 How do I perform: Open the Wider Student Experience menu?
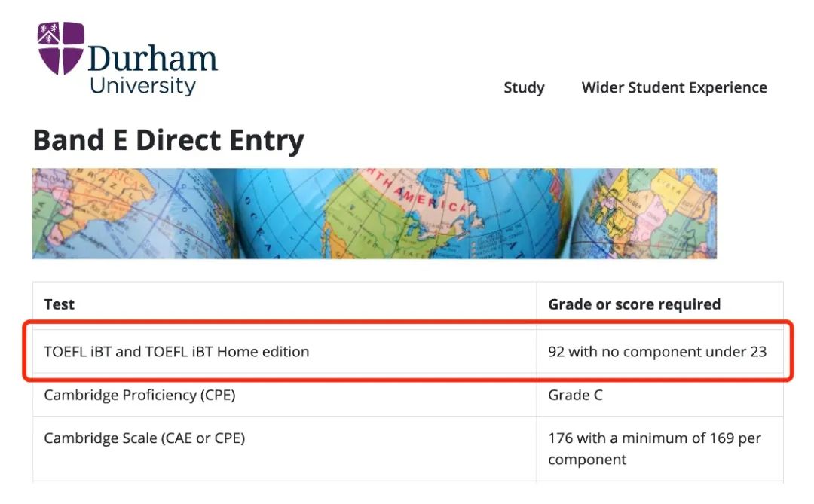tap(674, 87)
